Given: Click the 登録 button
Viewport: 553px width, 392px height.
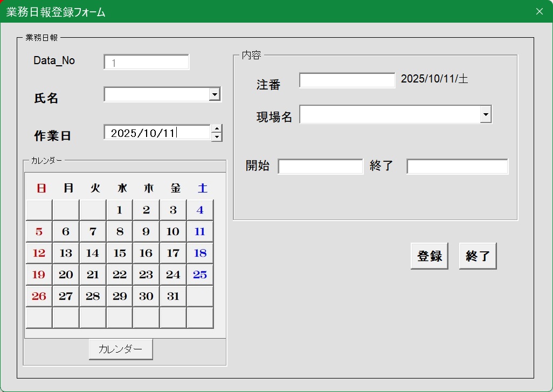Looking at the screenshot, I should pos(429,256).
